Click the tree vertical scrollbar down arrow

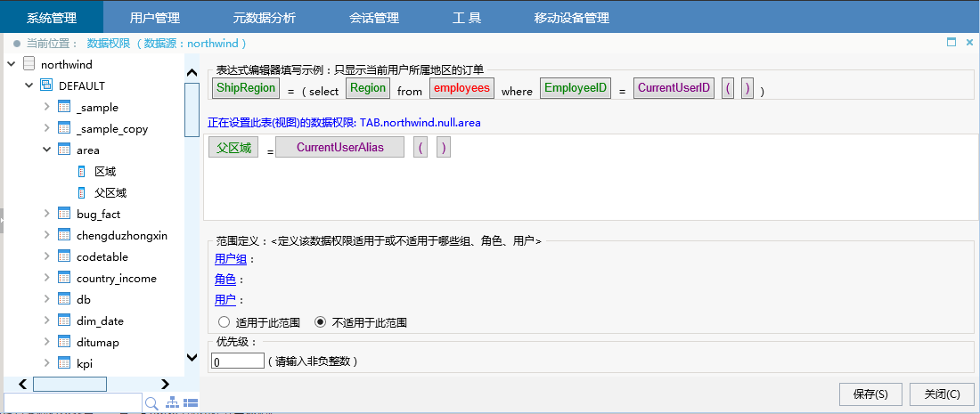(192, 357)
